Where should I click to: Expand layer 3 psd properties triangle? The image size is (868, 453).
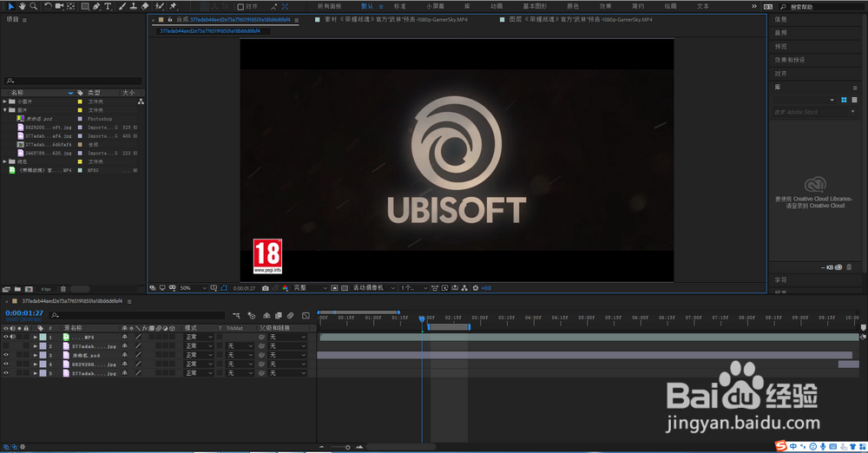36,355
